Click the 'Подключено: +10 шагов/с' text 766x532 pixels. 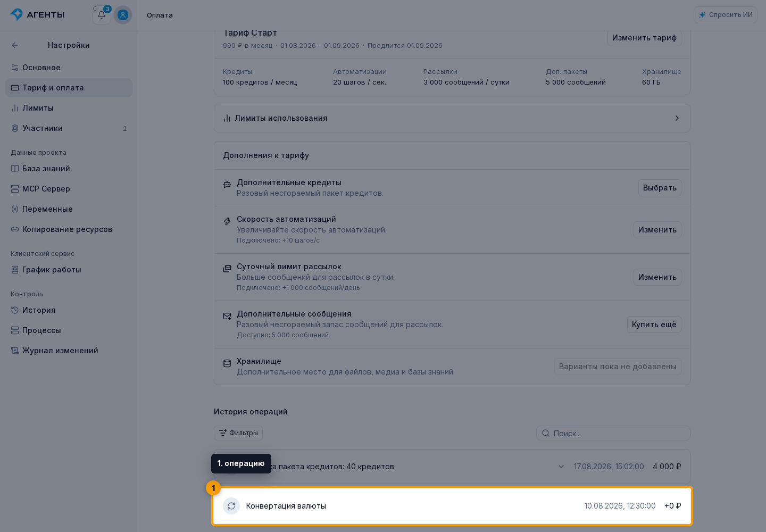278,240
